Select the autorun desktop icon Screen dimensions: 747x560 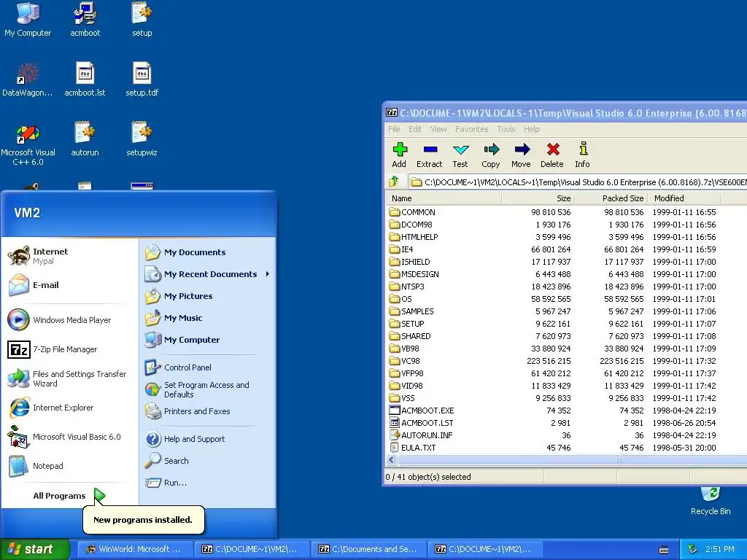tap(85, 139)
